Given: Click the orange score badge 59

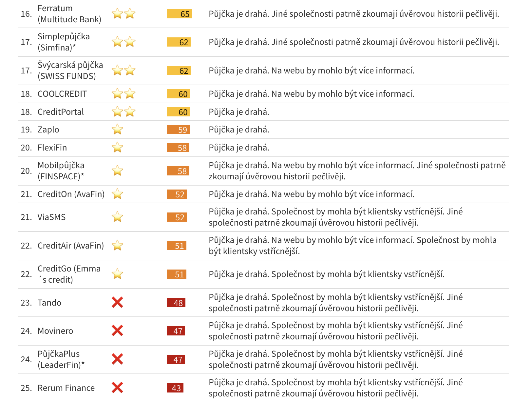Looking at the screenshot, I should (178, 130).
